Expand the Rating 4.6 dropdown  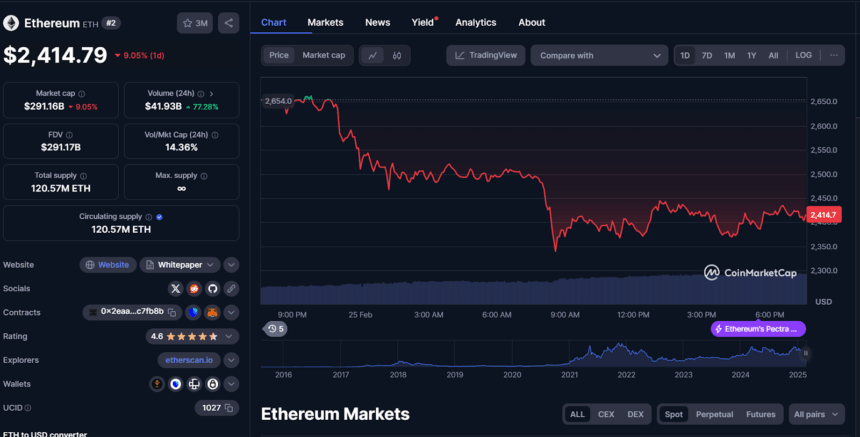pos(192,336)
